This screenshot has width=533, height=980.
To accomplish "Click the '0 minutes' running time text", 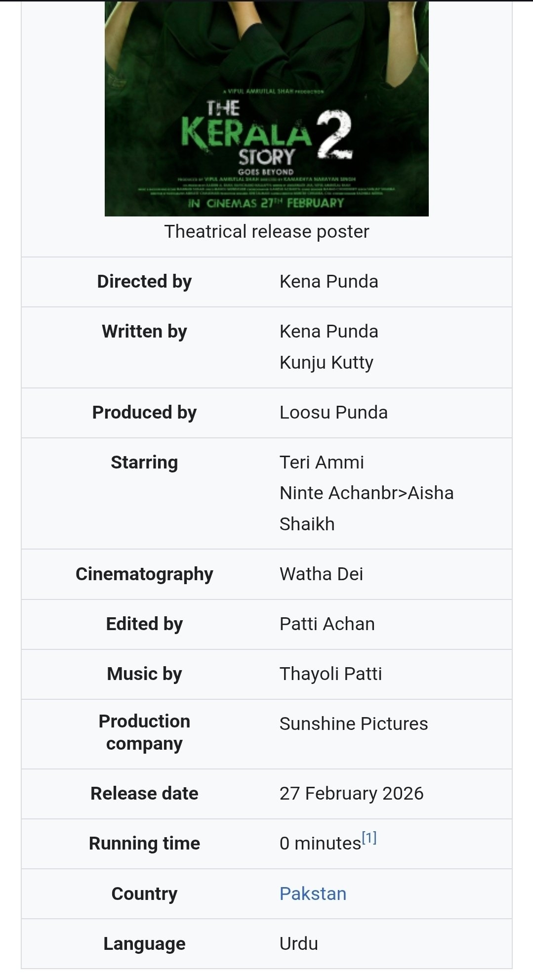I will click(x=320, y=844).
